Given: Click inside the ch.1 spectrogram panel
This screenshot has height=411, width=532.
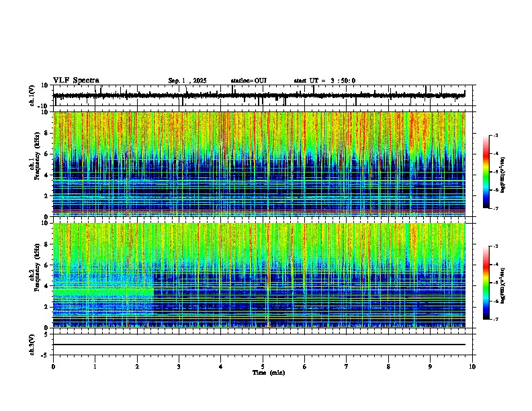Looking at the screenshot, I should [259, 164].
